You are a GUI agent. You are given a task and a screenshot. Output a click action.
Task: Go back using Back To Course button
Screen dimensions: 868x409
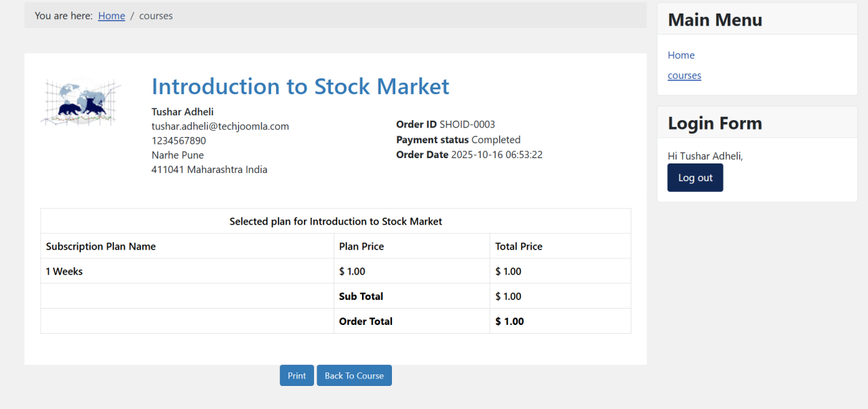pyautogui.click(x=354, y=376)
